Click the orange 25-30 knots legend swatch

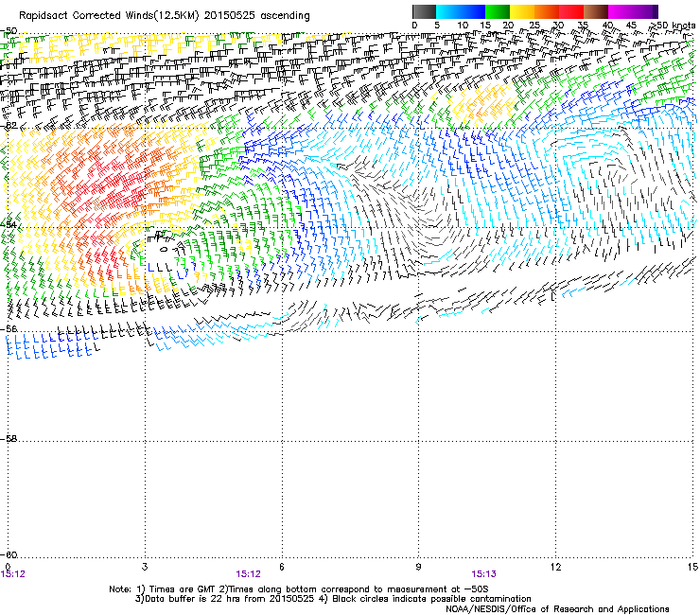(x=547, y=11)
